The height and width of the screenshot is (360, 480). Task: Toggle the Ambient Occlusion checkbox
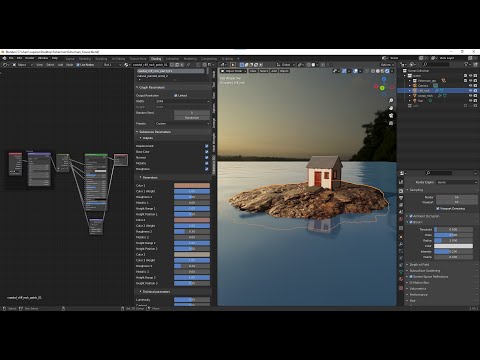(x=411, y=216)
